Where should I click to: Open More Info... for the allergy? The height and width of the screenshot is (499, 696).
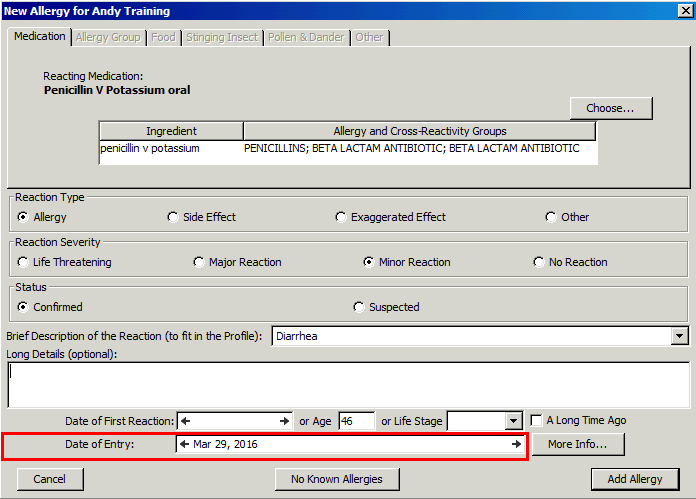(x=578, y=444)
